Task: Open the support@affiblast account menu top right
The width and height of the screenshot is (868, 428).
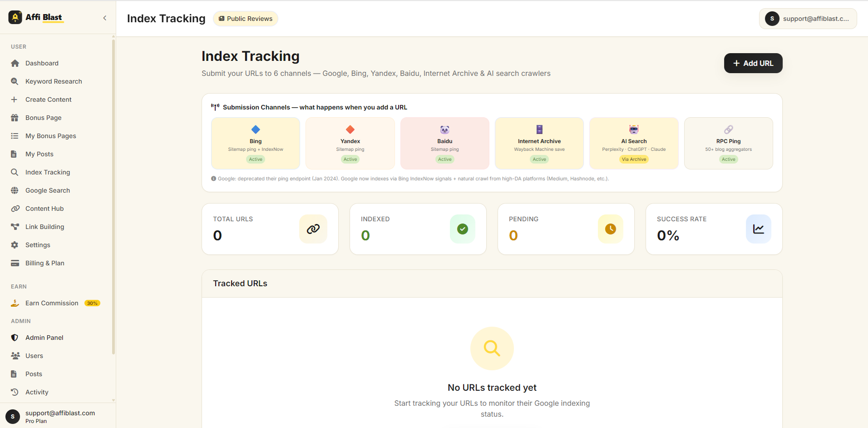Action: coord(808,19)
